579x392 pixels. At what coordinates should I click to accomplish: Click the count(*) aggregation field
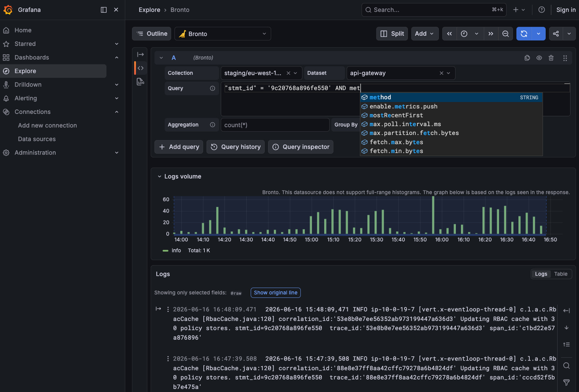pos(275,125)
